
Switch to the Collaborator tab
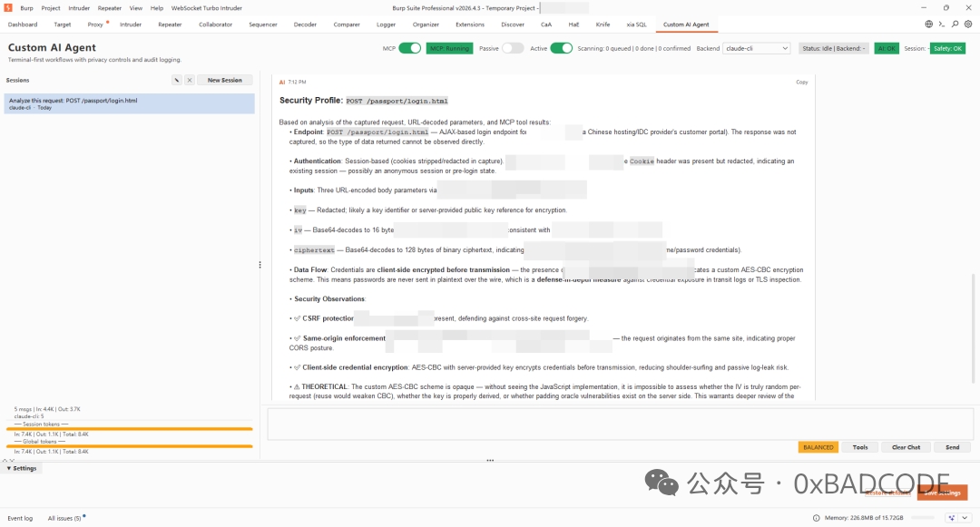click(x=216, y=24)
